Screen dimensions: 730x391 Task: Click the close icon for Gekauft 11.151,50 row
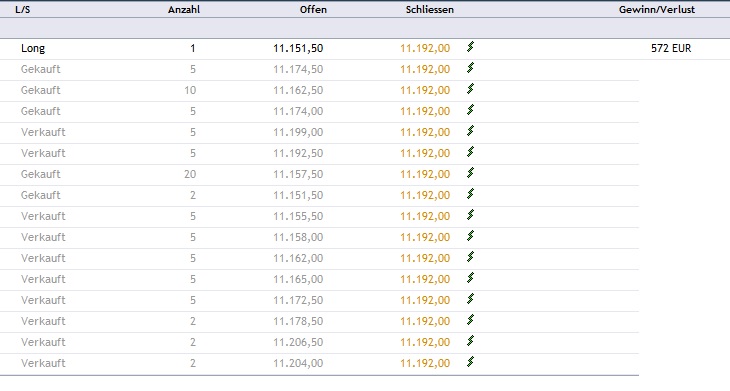pos(470,193)
